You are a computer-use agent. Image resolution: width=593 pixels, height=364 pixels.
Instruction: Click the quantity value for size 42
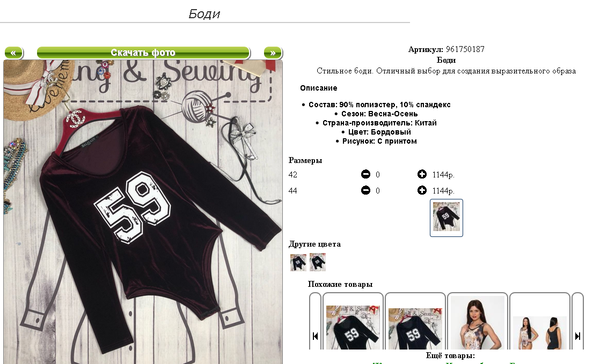pyautogui.click(x=377, y=174)
